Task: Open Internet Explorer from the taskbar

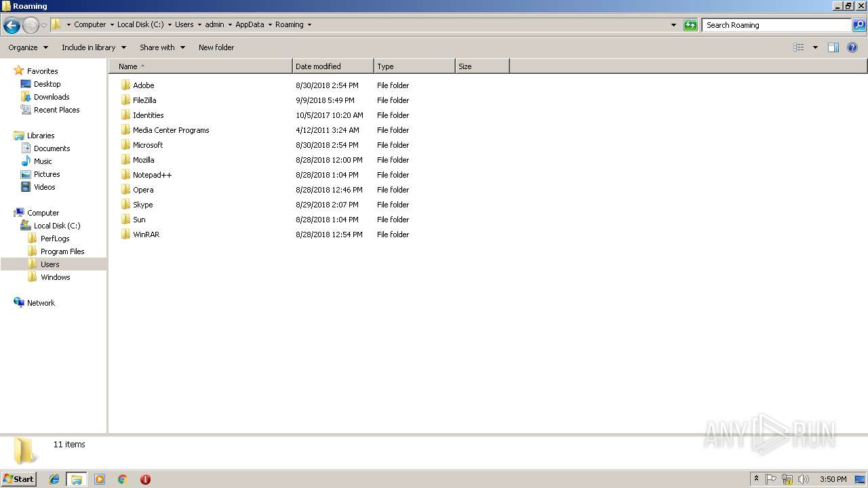Action: (x=54, y=479)
